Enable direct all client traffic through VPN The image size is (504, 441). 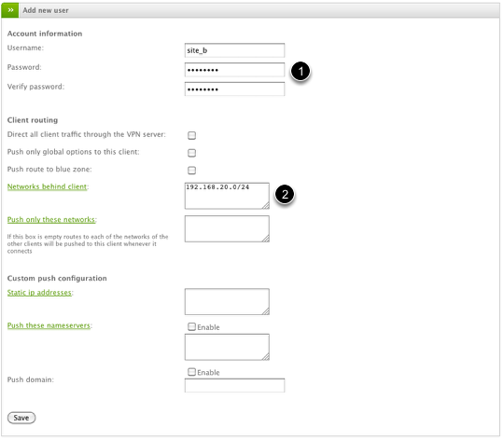coord(191,135)
